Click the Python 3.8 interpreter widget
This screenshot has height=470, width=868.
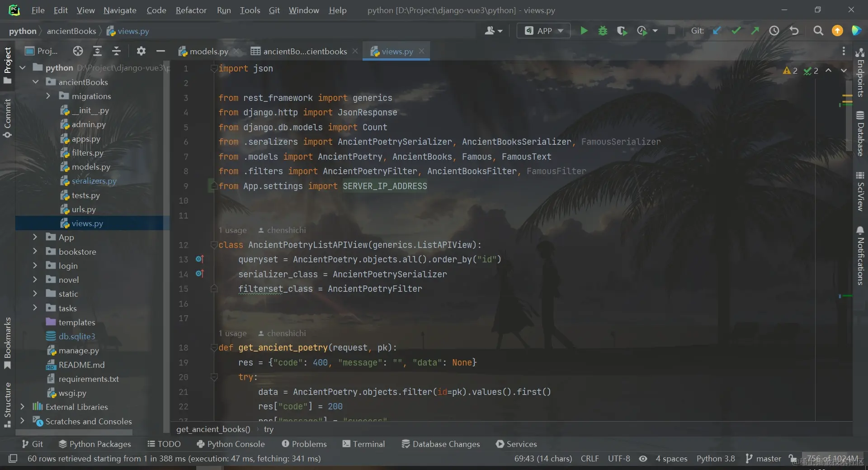pos(716,458)
